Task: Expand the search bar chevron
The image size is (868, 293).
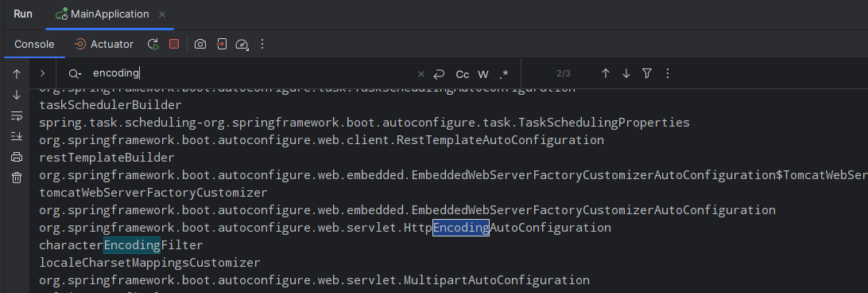Action: [x=43, y=73]
